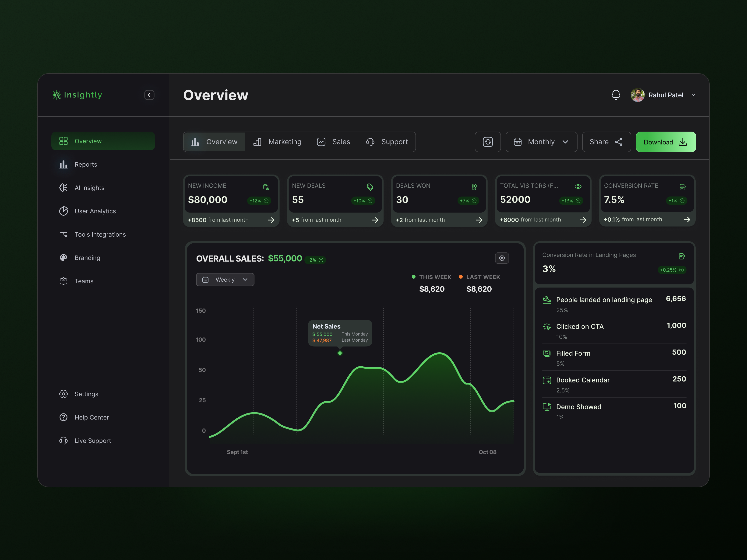Expand the Weekly dropdown on sales chart
Screen dimensions: 747x560
(x=225, y=280)
